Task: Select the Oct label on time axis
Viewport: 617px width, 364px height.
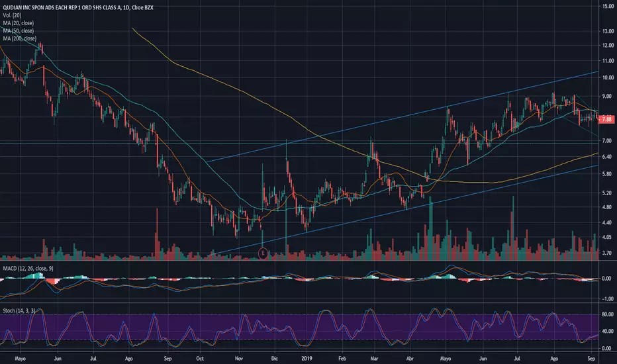Action: [200, 359]
